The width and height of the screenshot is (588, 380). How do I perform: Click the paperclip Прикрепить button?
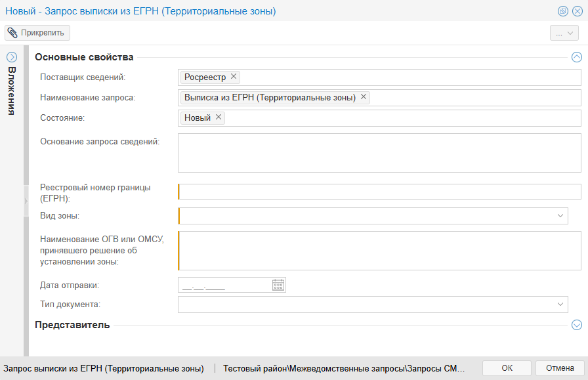click(37, 32)
